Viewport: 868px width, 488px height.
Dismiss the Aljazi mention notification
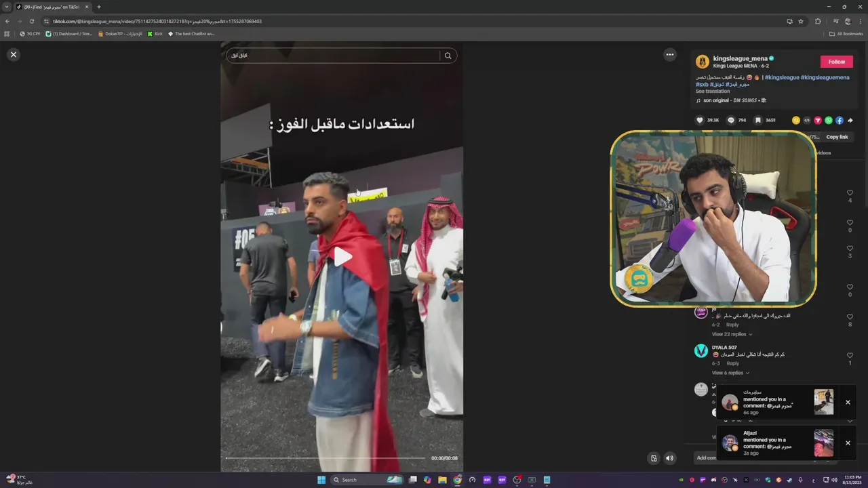point(848,443)
